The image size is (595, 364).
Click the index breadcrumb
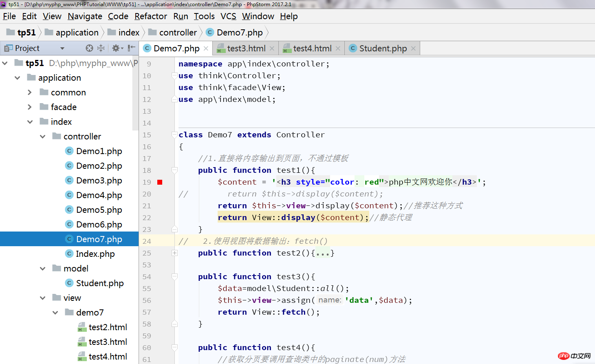(123, 32)
